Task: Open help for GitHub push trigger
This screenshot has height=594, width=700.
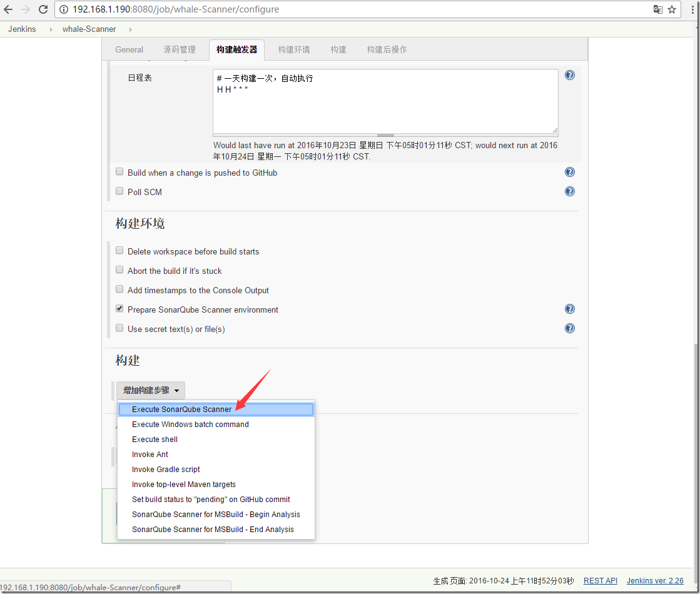Action: point(570,173)
